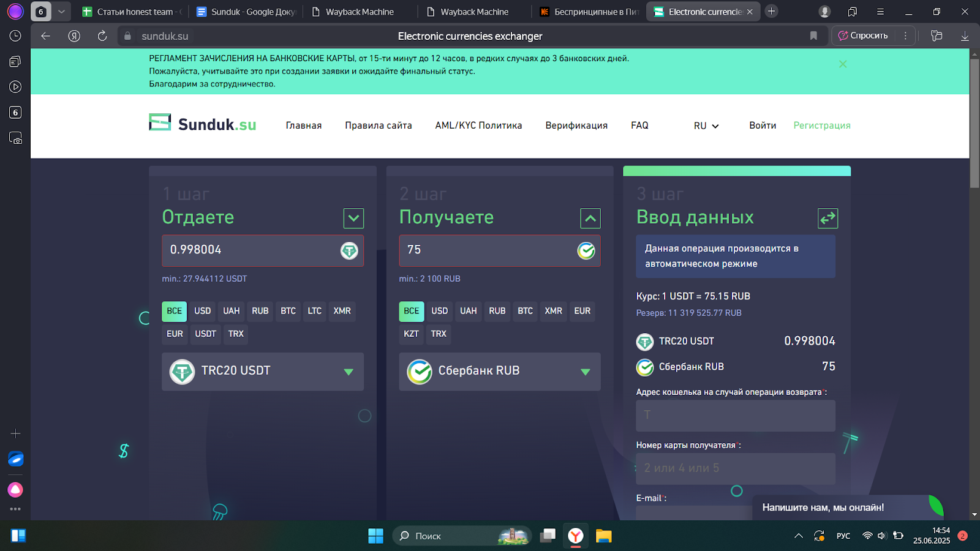
Task: Filter Отдаете currencies by USD
Action: pyautogui.click(x=203, y=311)
